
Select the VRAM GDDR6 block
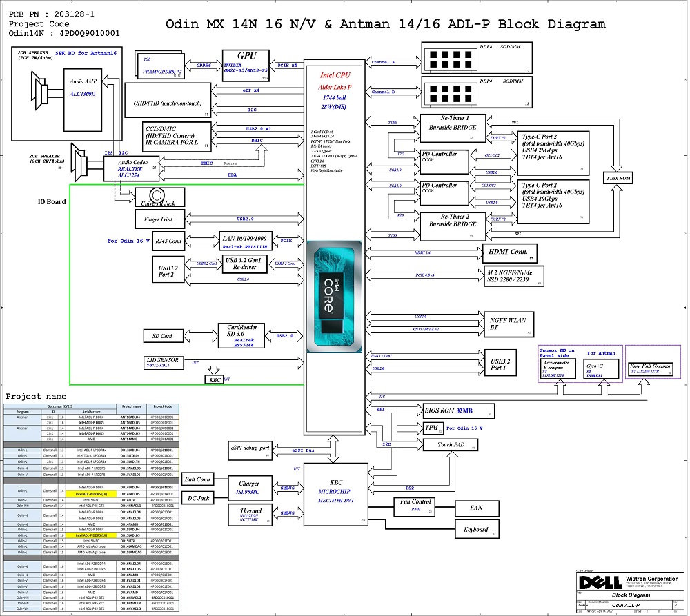161,66
